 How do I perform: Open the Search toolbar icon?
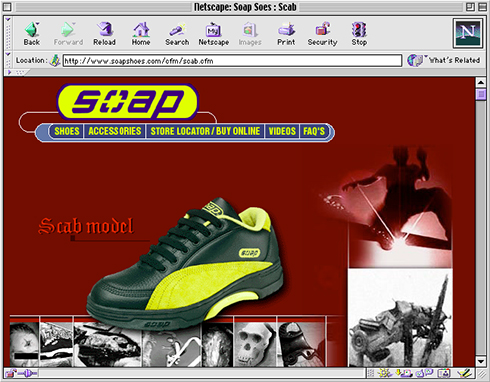177,33
